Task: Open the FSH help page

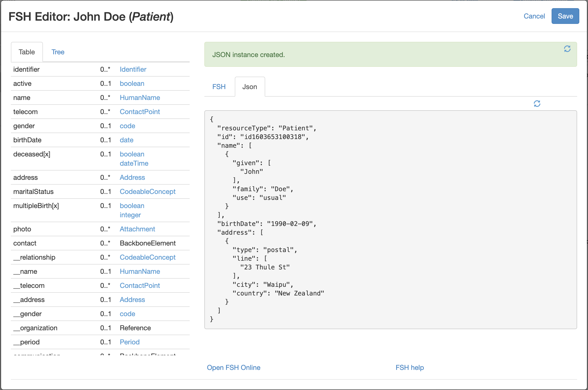Action: [410, 367]
